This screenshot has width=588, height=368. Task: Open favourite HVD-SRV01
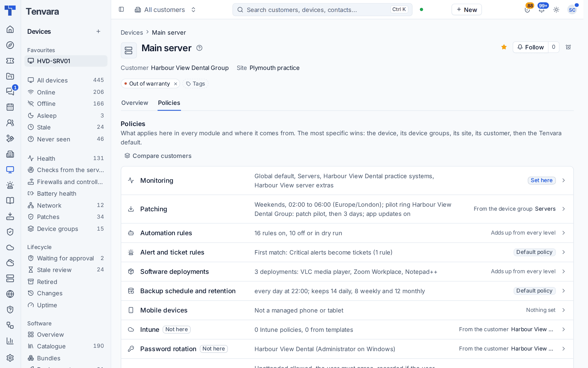[x=66, y=61]
